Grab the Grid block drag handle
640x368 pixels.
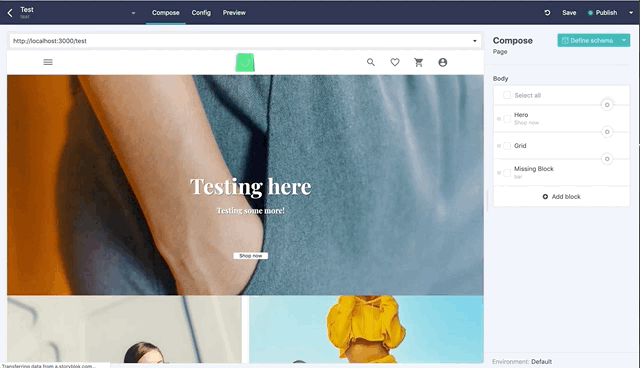point(499,146)
